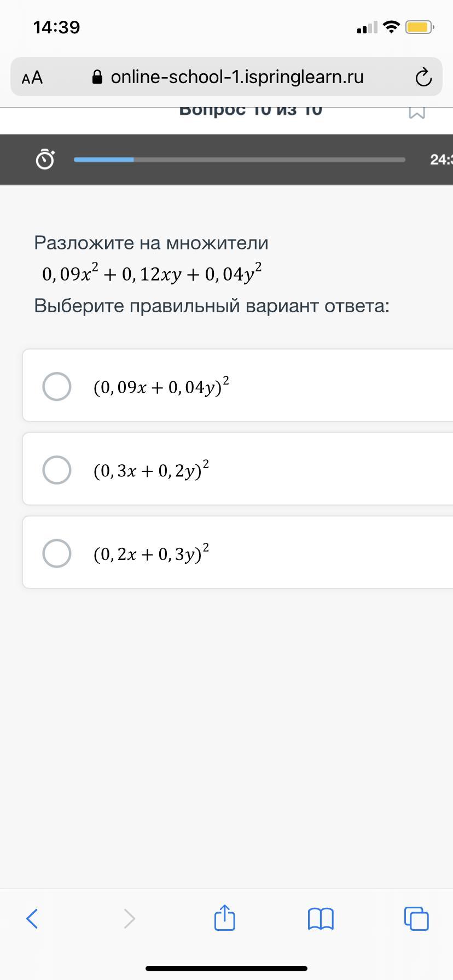The width and height of the screenshot is (453, 980).
Task: Tap the bookmark flag icon beside question title
Action: tap(417, 112)
